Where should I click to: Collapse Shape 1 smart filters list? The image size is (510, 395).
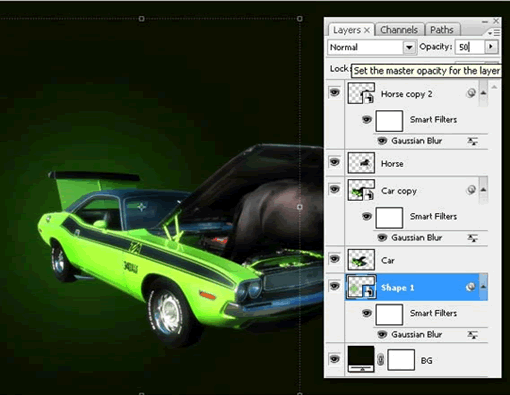[483, 286]
